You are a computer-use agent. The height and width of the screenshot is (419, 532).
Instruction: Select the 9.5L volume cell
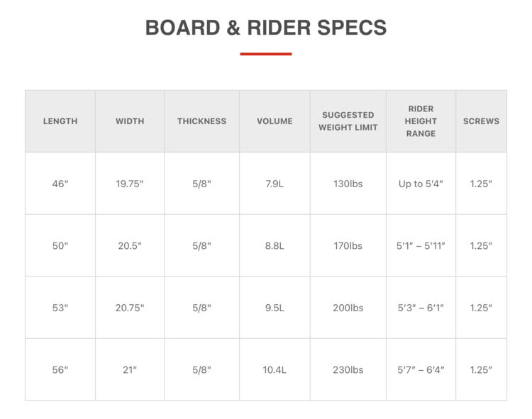click(275, 308)
